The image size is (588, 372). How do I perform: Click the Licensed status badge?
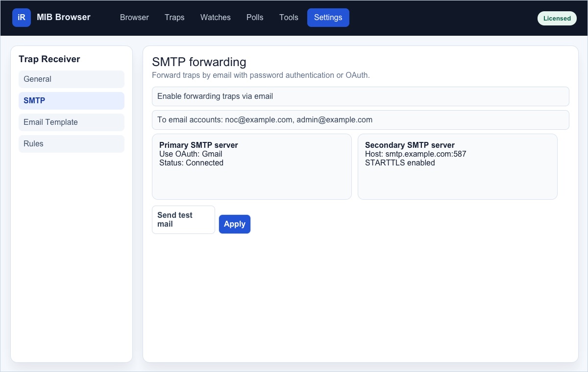pos(557,19)
